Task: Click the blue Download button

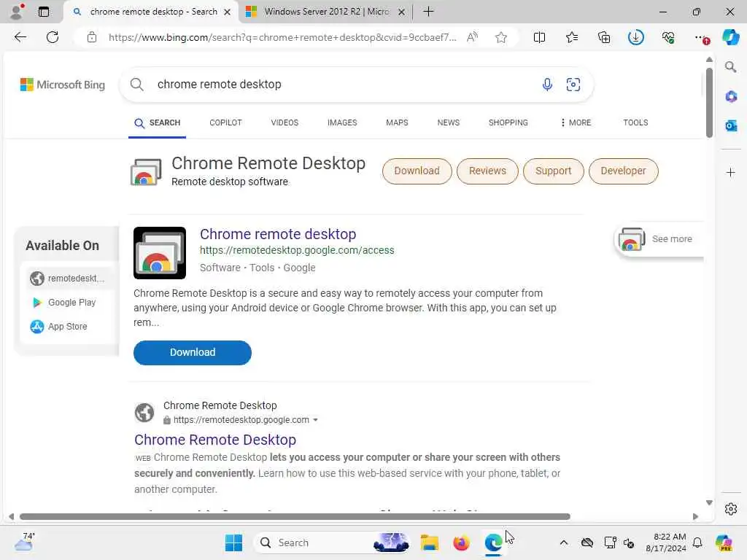Action: point(193,352)
